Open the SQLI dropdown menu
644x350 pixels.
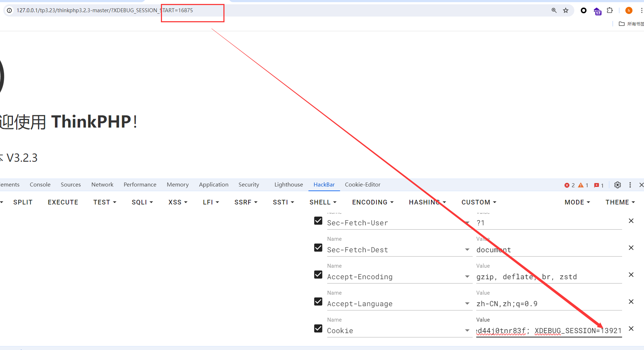(142, 202)
